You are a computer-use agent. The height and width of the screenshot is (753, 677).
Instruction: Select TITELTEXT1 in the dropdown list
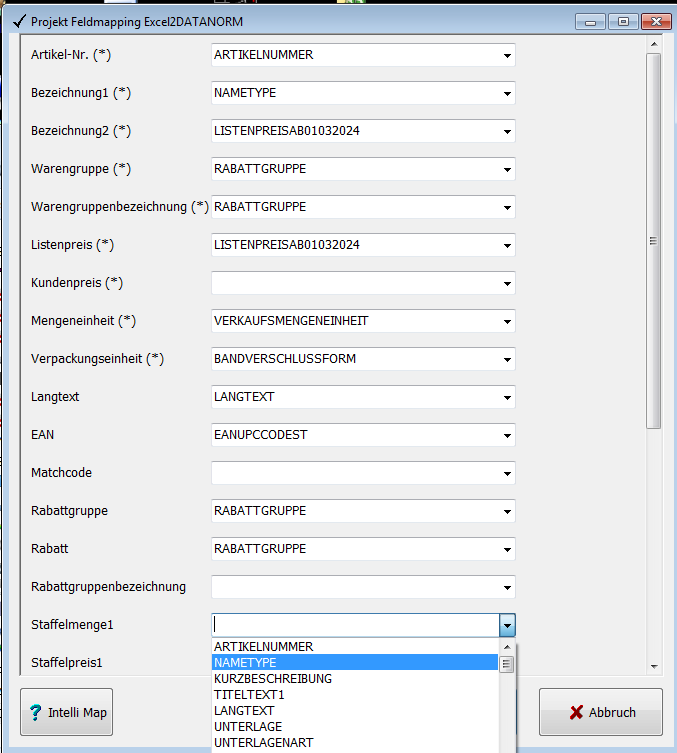coord(355,694)
